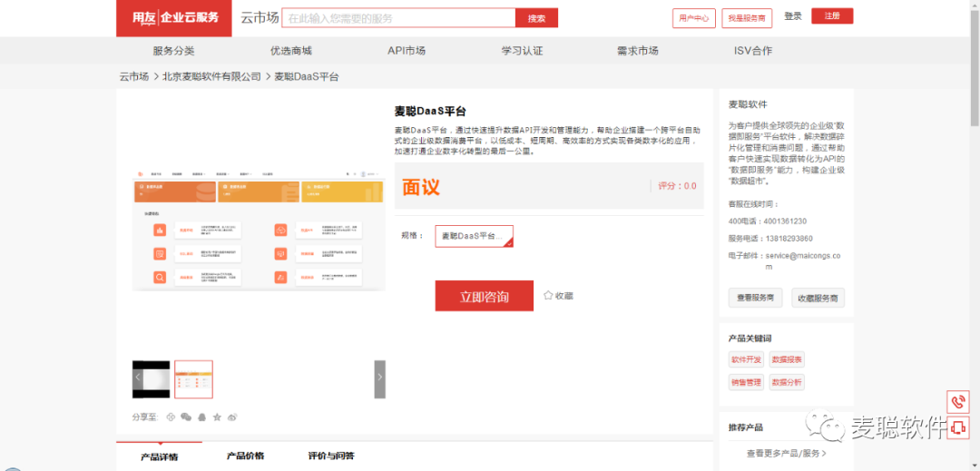Image resolution: width=980 pixels, height=471 pixels.
Task: Go to 云市场 breadcrumb link
Action: [133, 77]
